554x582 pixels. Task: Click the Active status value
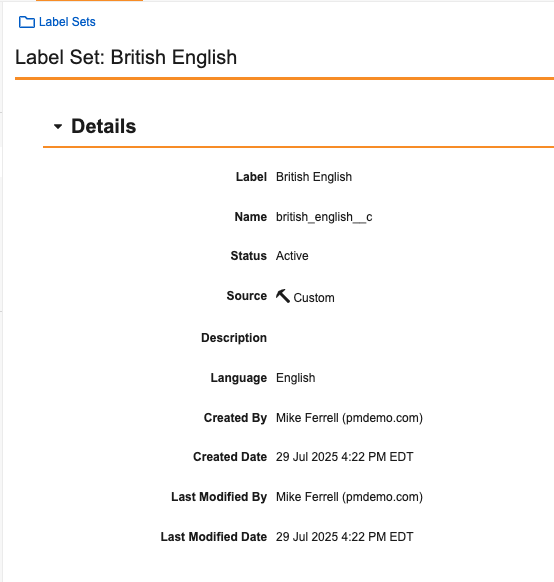[292, 256]
